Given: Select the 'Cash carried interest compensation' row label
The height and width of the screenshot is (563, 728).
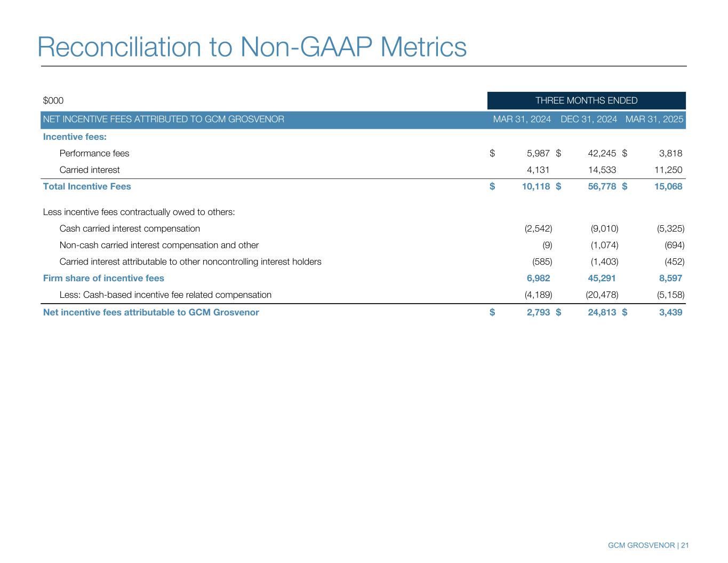Looking at the screenshot, I should point(130,229).
